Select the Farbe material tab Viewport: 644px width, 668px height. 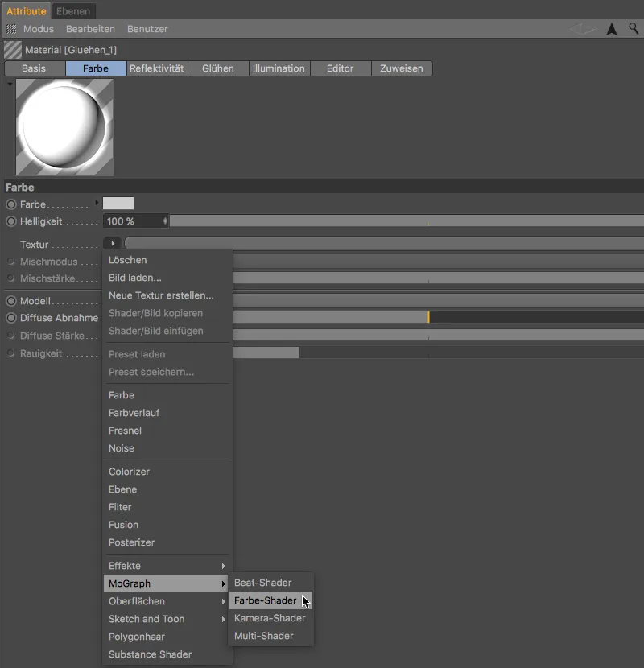tap(96, 68)
